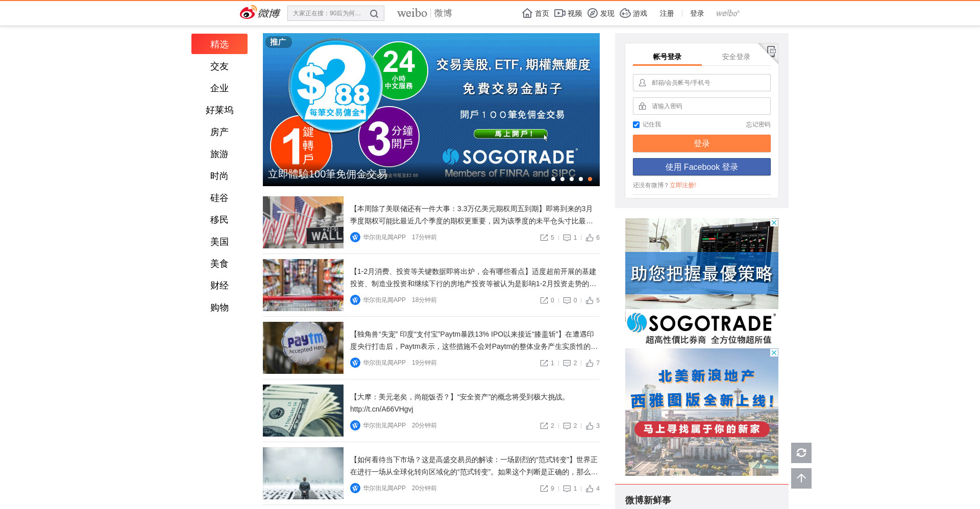Image resolution: width=980 pixels, height=509 pixels.
Task: Click 登录 in top navigation
Action: click(697, 13)
